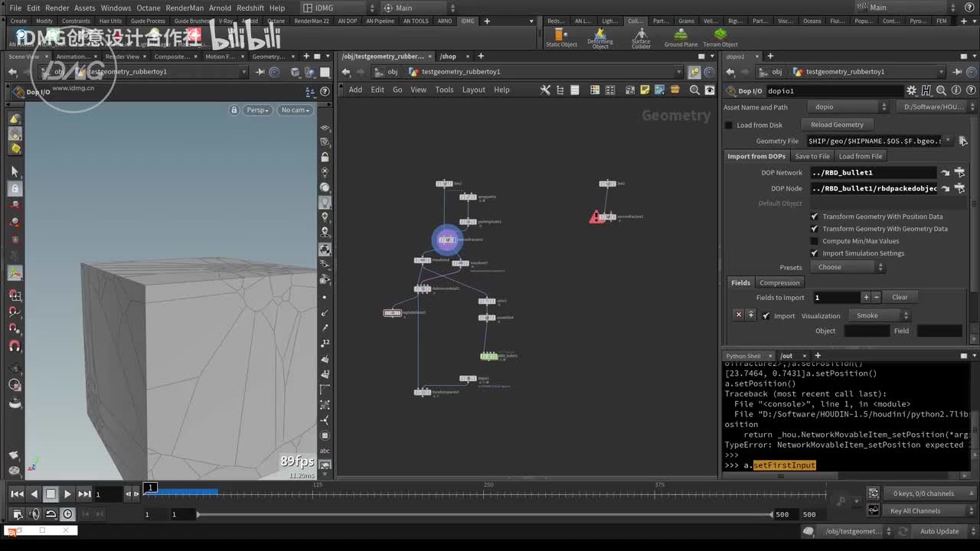Enable the Load from Disk checkbox
The image size is (980, 551).
pos(729,126)
